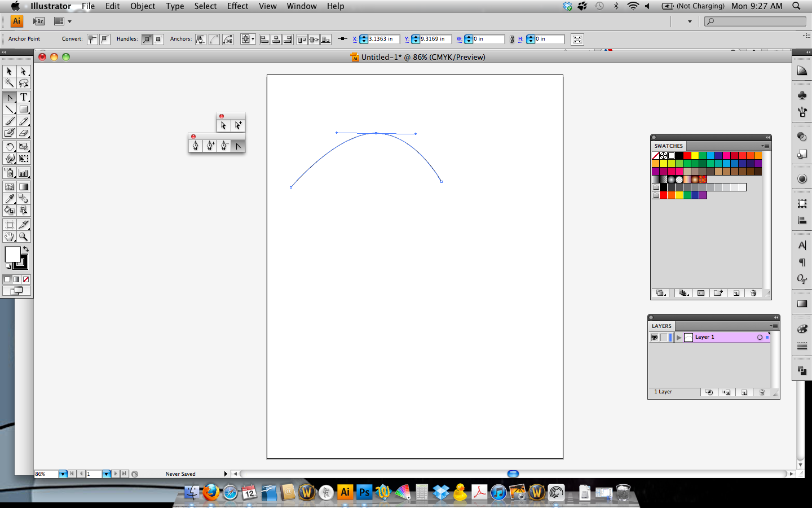Screen dimensions: 812x508
Task: Toggle Layer 1 visibility eye
Action: 655,337
